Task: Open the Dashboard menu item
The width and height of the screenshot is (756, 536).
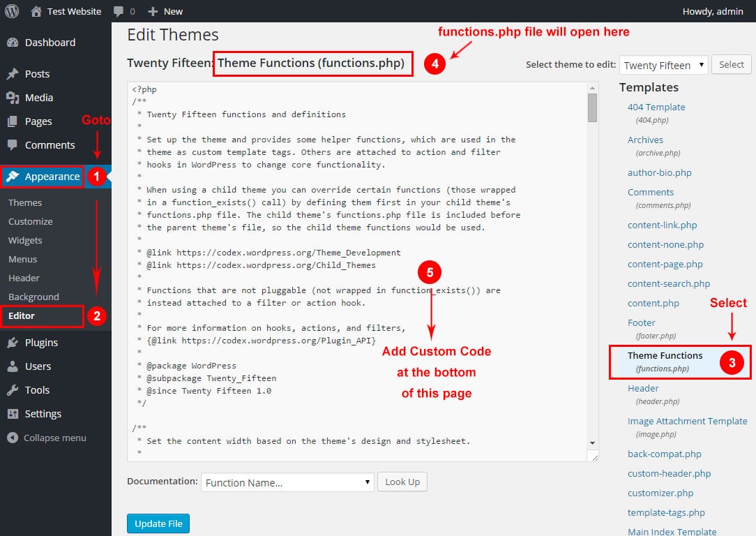Action: click(x=50, y=43)
